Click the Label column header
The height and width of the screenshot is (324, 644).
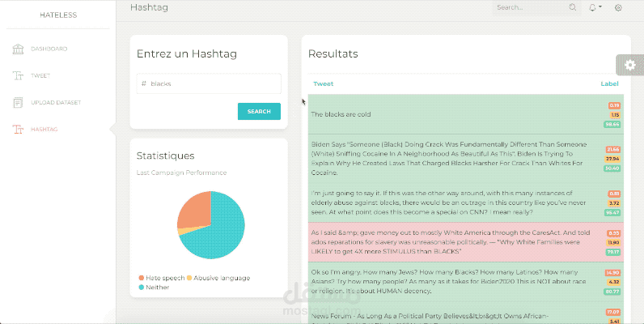pyautogui.click(x=609, y=84)
